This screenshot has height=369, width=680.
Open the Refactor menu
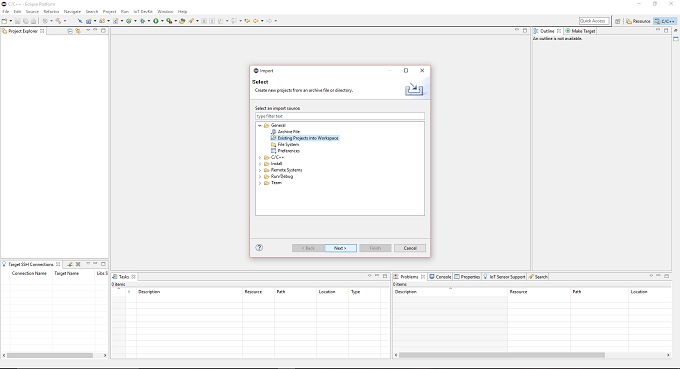pyautogui.click(x=51, y=12)
